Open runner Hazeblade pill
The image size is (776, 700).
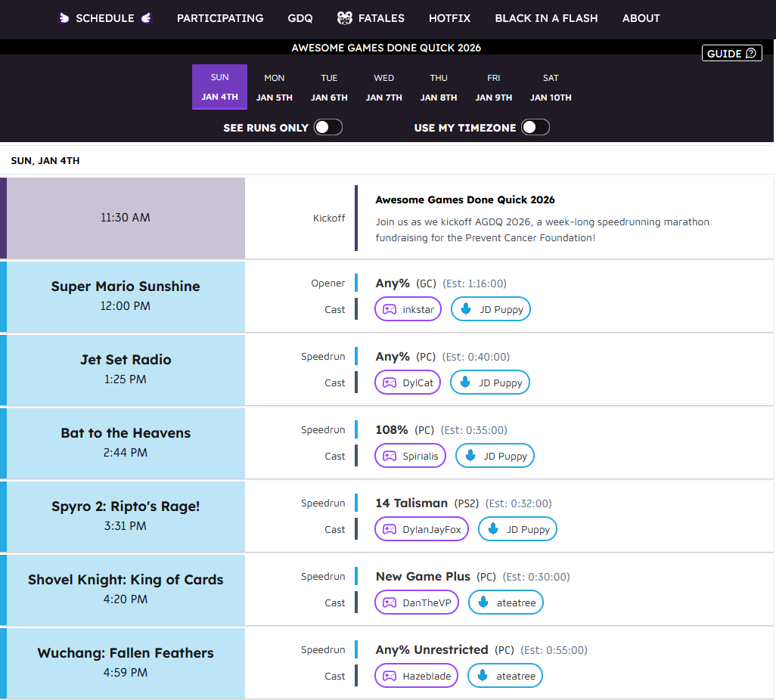[x=416, y=675]
